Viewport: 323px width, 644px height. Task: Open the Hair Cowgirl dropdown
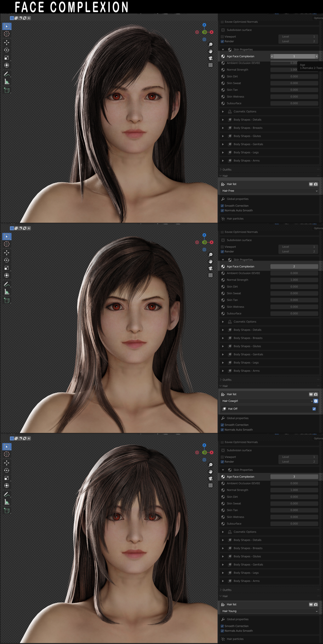(267, 401)
